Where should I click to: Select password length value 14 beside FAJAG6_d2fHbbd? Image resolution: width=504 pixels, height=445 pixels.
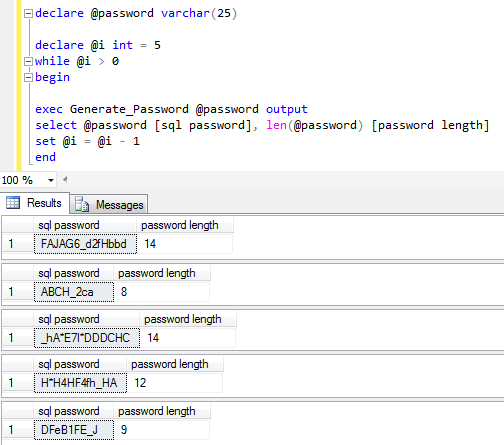(185, 244)
